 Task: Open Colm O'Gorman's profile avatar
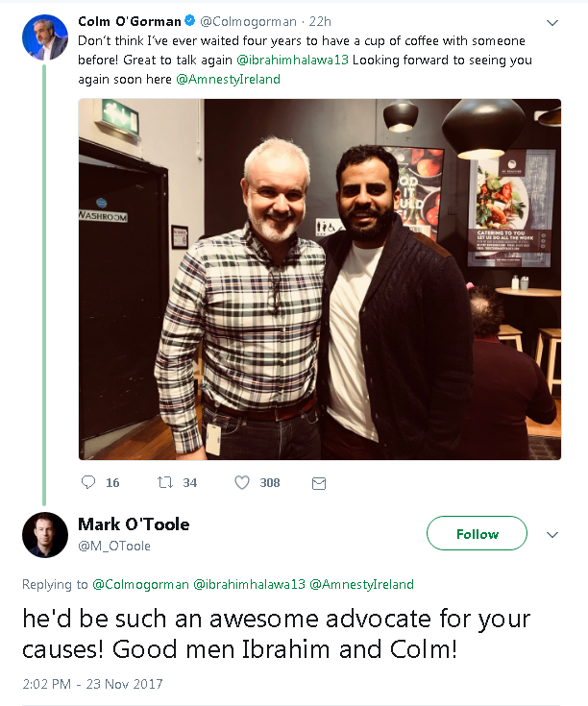pyautogui.click(x=44, y=38)
